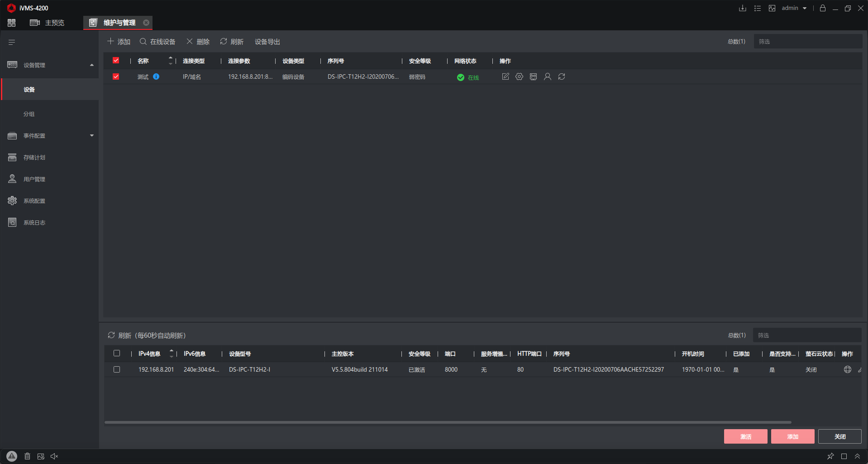The width and height of the screenshot is (868, 464).
Task: Open web browser icon for 192.168.8.201
Action: pyautogui.click(x=848, y=369)
